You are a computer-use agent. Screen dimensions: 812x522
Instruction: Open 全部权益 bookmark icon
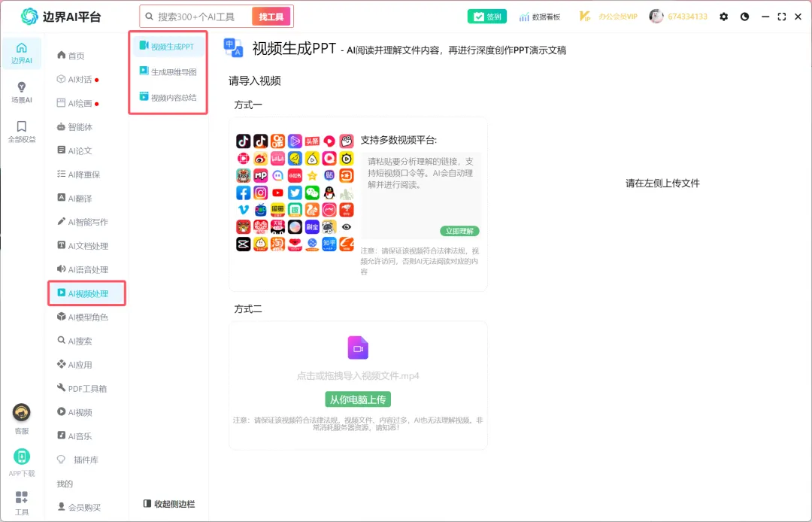[x=21, y=126]
